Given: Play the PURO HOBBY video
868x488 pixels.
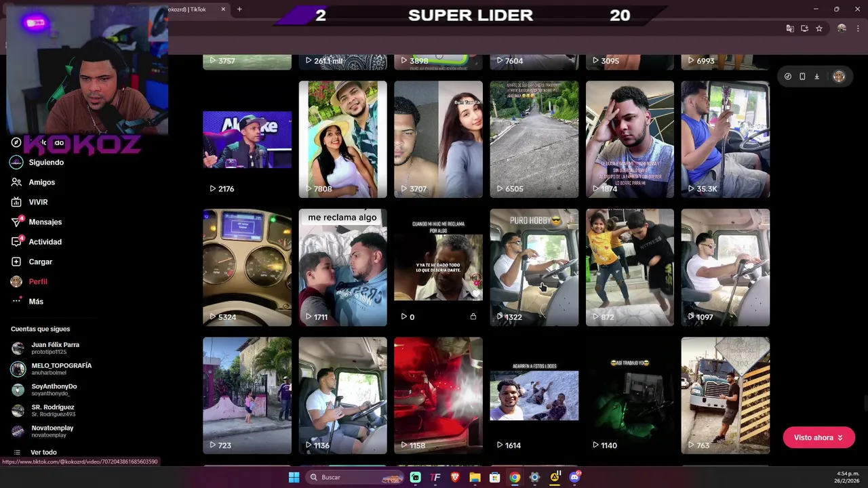Looking at the screenshot, I should (534, 268).
